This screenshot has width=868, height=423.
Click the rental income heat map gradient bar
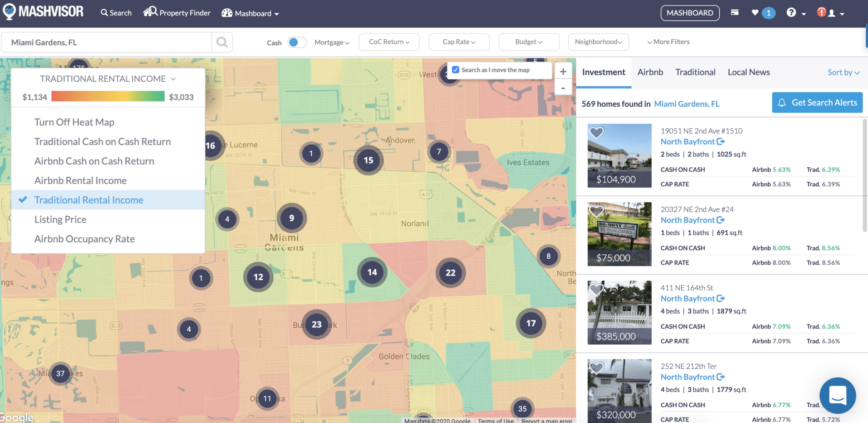pos(108,96)
